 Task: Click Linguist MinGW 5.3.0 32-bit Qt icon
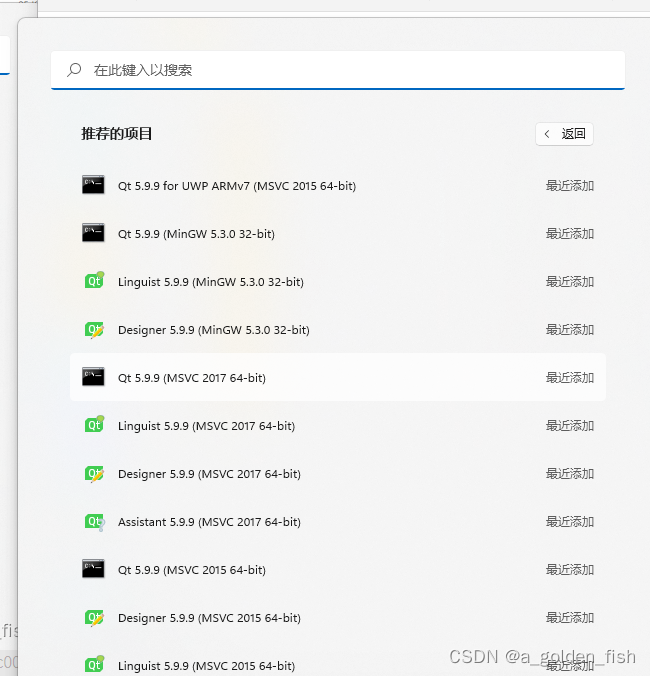pyautogui.click(x=94, y=281)
